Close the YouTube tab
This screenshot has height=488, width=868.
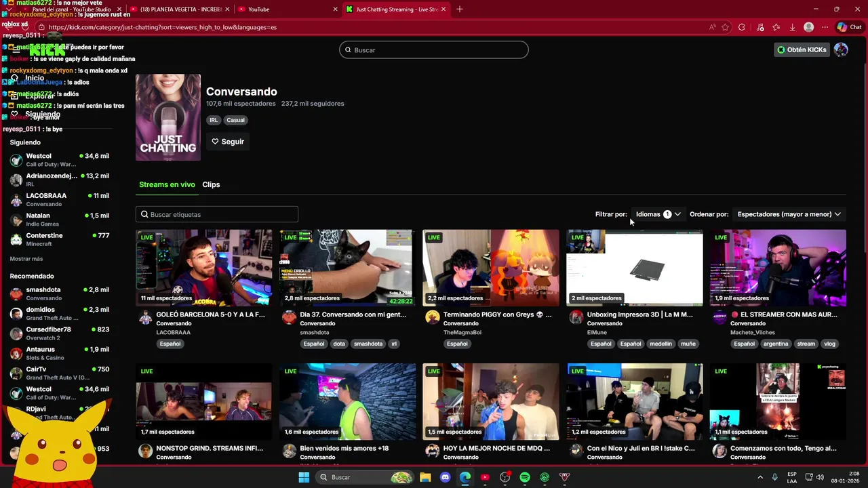click(x=335, y=9)
